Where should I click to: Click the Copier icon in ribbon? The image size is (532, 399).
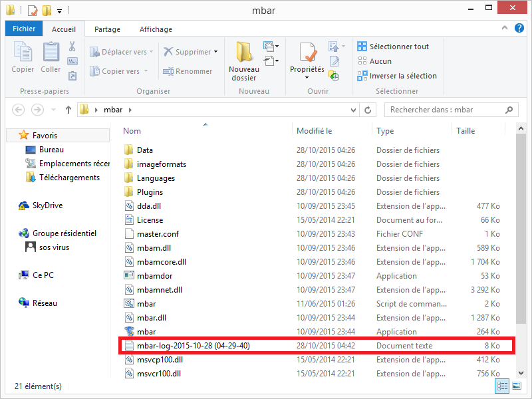click(23, 57)
